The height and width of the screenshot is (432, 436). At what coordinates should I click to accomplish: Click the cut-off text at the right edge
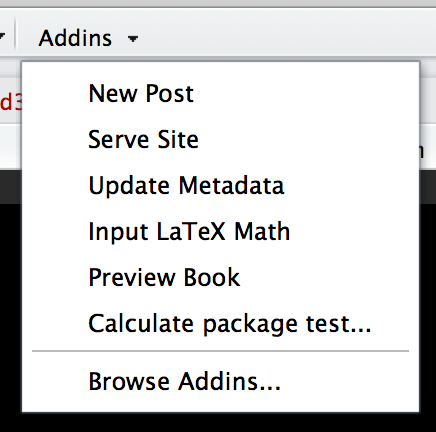pyautogui.click(x=422, y=151)
